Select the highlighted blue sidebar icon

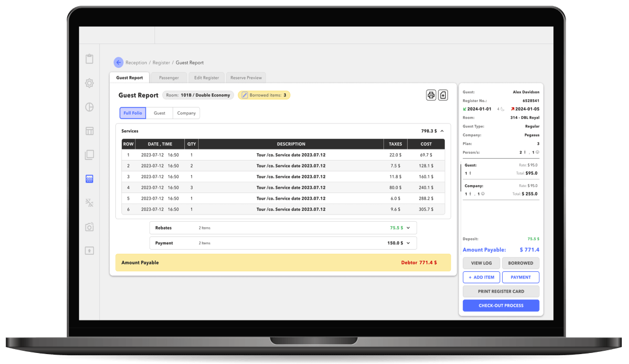[89, 179]
